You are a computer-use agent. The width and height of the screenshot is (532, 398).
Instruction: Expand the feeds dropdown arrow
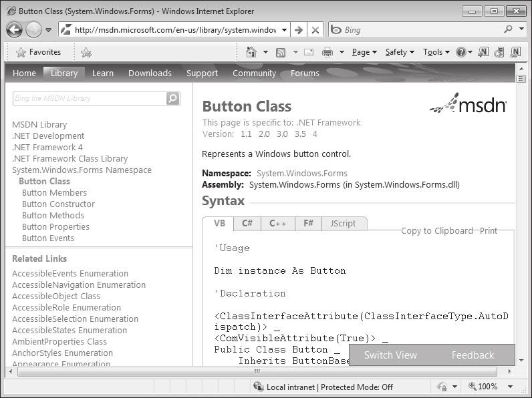(295, 52)
